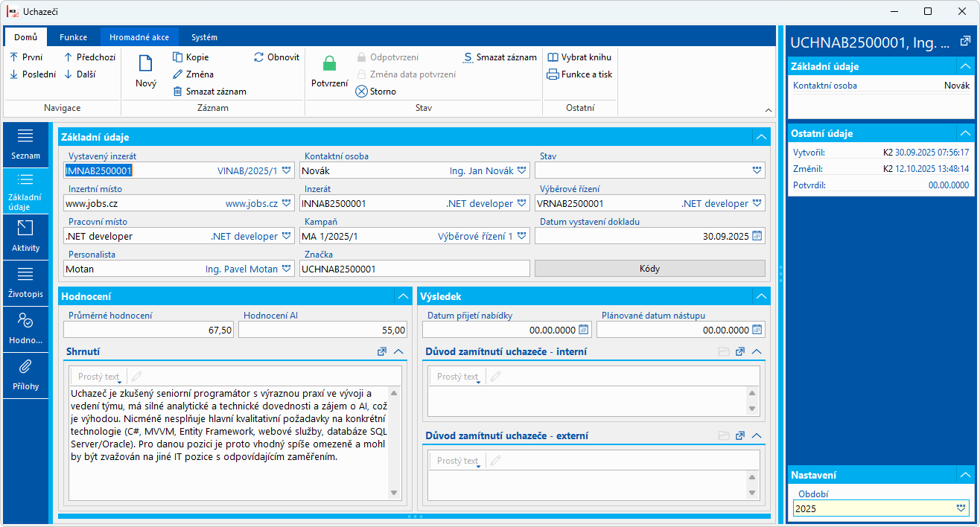Click Funkce a tisk printer icon
This screenshot has height=527, width=980.
[x=553, y=74]
